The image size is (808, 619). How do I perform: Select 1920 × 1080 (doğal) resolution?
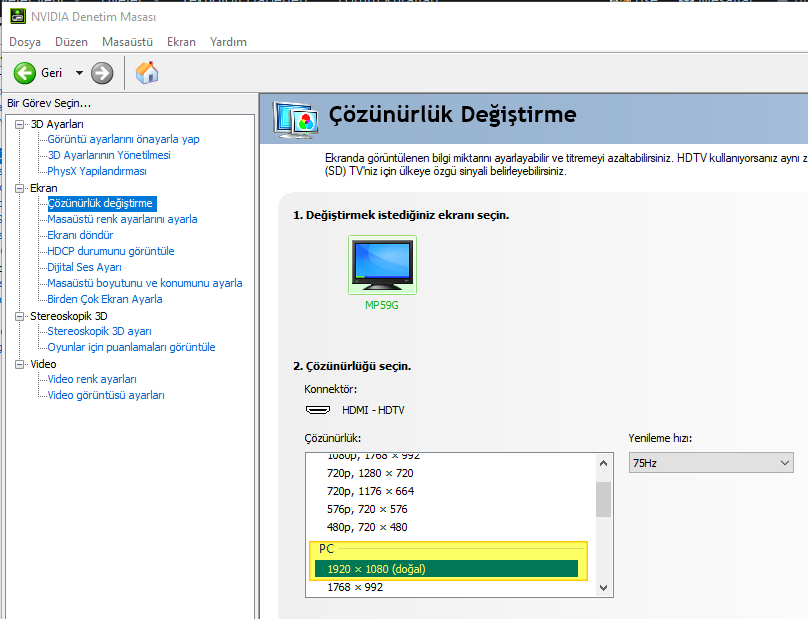pos(446,569)
